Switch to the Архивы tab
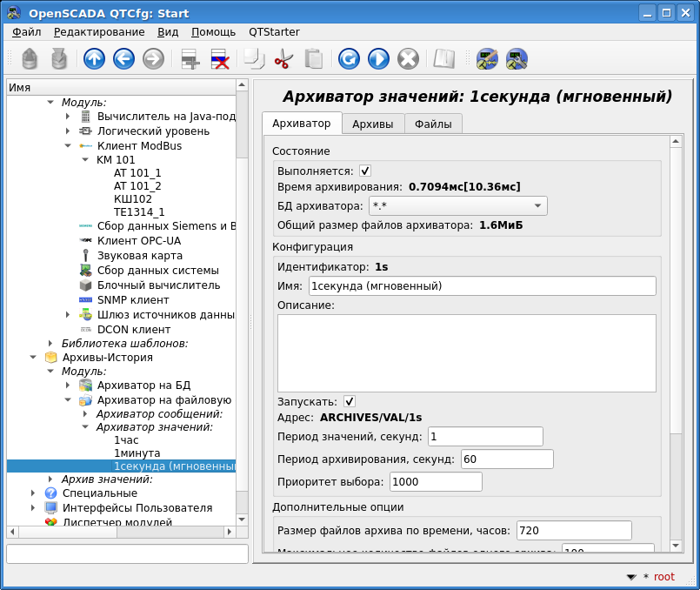The width and height of the screenshot is (700, 590). [x=373, y=124]
